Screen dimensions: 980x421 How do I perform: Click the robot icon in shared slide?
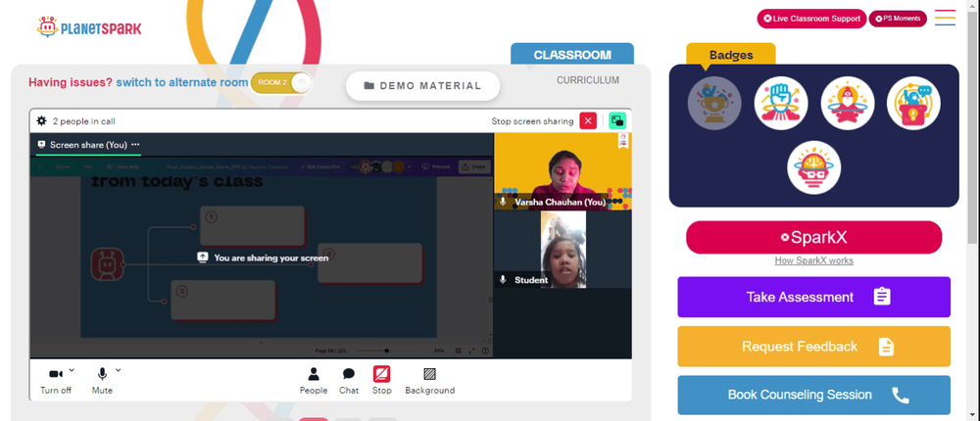[x=107, y=264]
